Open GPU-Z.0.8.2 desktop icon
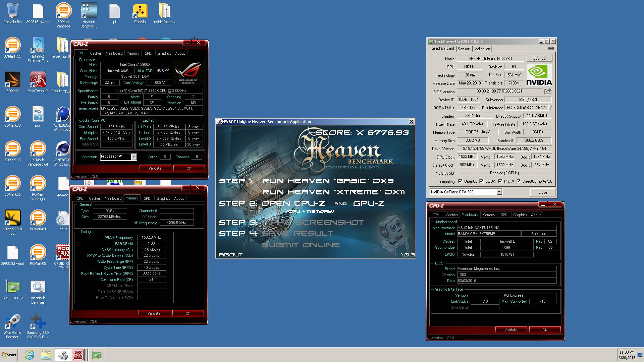644x362 pixels. coord(12,290)
